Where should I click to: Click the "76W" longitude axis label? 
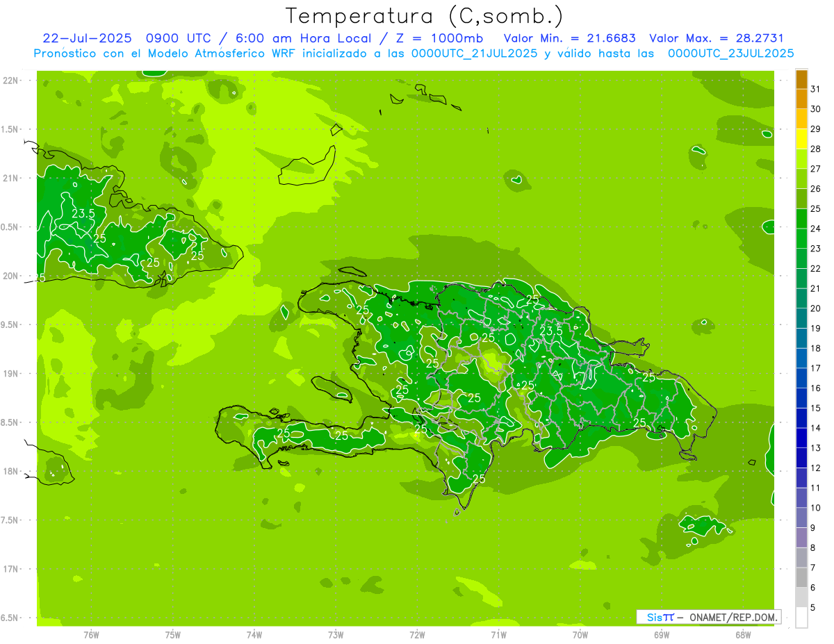pos(91,634)
